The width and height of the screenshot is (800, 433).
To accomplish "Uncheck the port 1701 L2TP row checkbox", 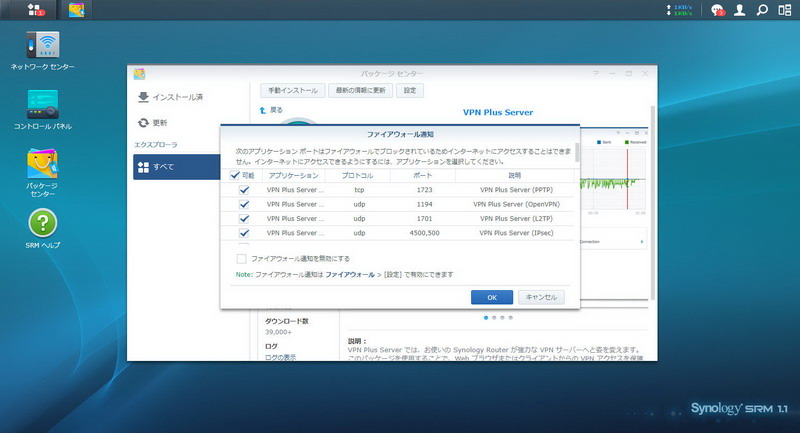I will pos(244,218).
